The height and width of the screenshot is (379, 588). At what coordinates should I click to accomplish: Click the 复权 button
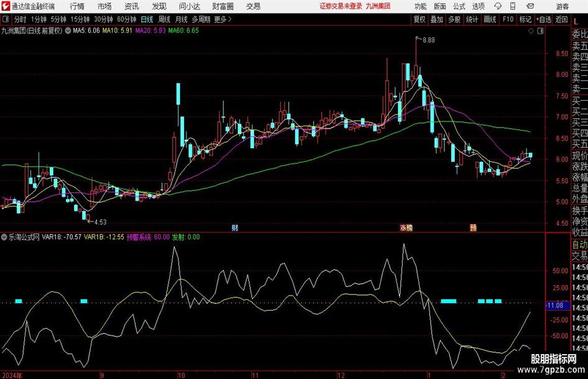[419, 19]
